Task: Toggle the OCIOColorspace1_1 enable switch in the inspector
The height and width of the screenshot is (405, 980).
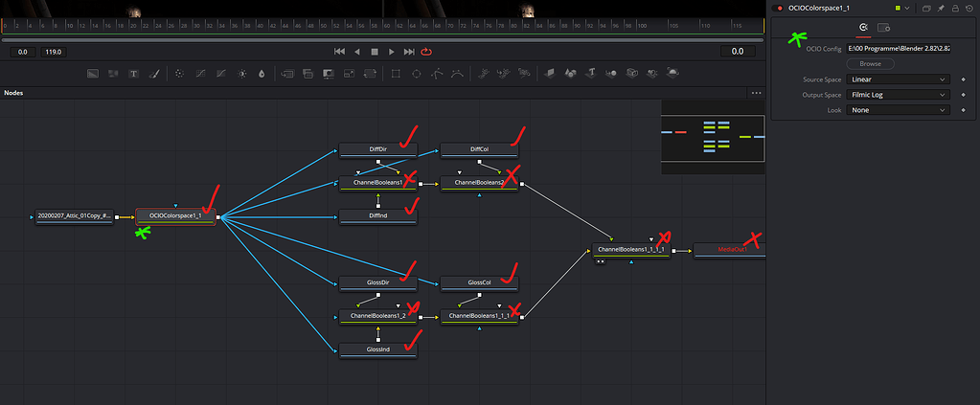Action: [x=780, y=8]
